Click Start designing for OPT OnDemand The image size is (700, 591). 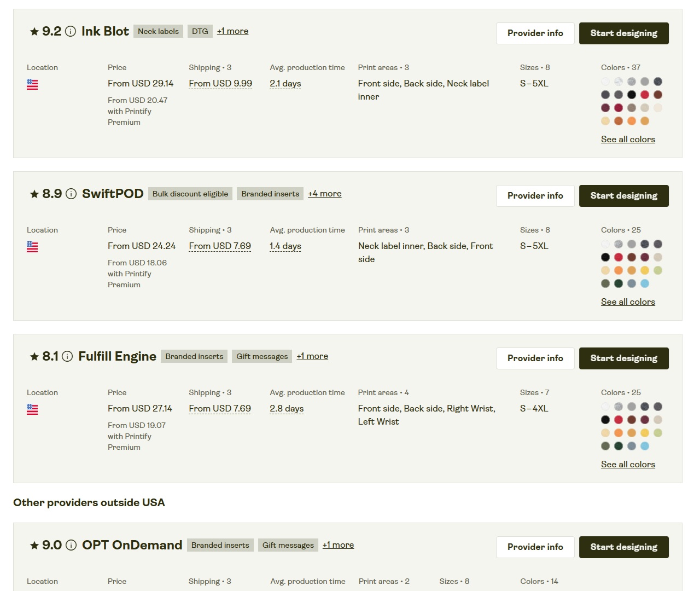click(x=623, y=547)
